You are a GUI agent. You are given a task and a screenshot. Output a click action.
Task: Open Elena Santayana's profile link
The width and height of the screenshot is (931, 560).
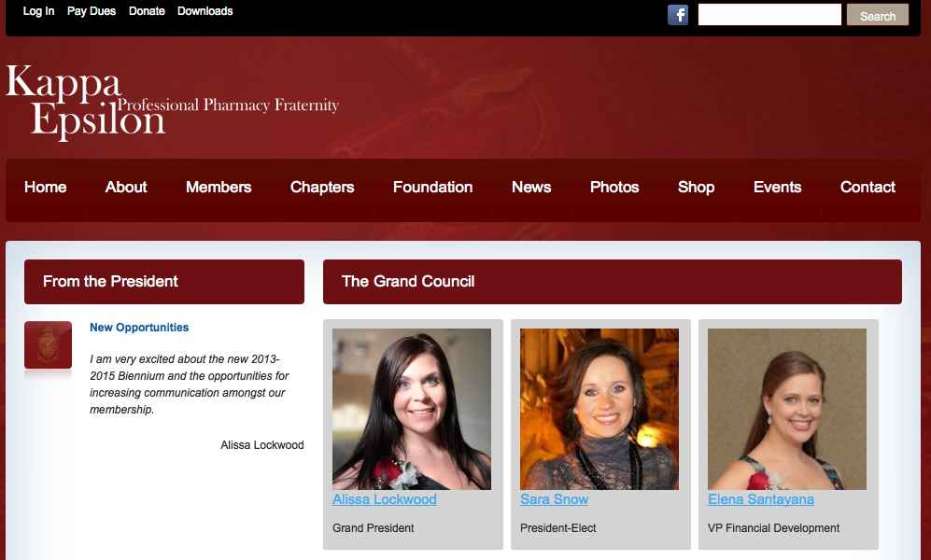(x=761, y=499)
